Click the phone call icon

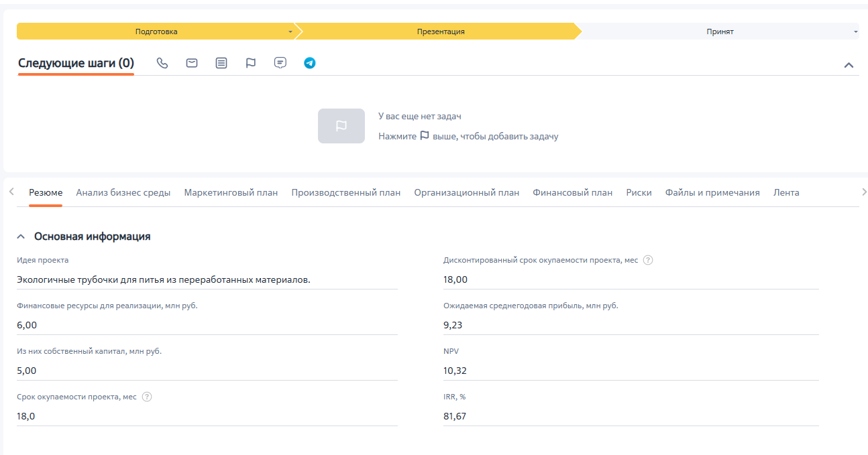point(162,63)
